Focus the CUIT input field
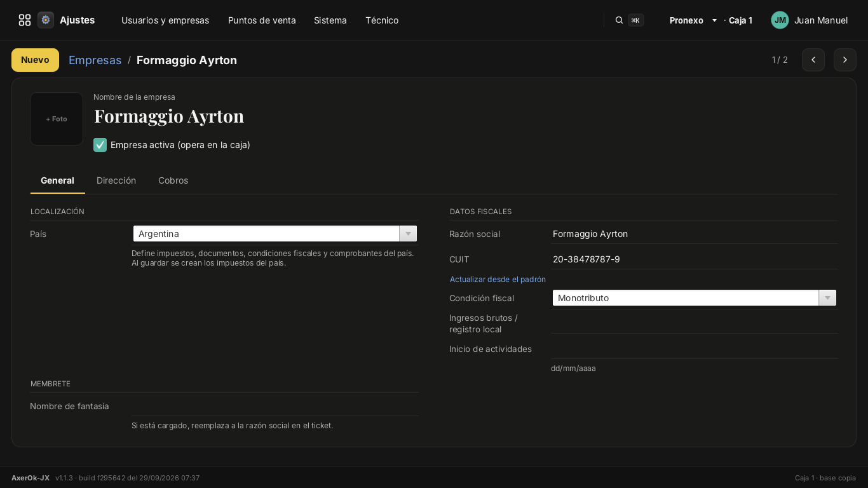This screenshot has height=488, width=868. point(694,259)
